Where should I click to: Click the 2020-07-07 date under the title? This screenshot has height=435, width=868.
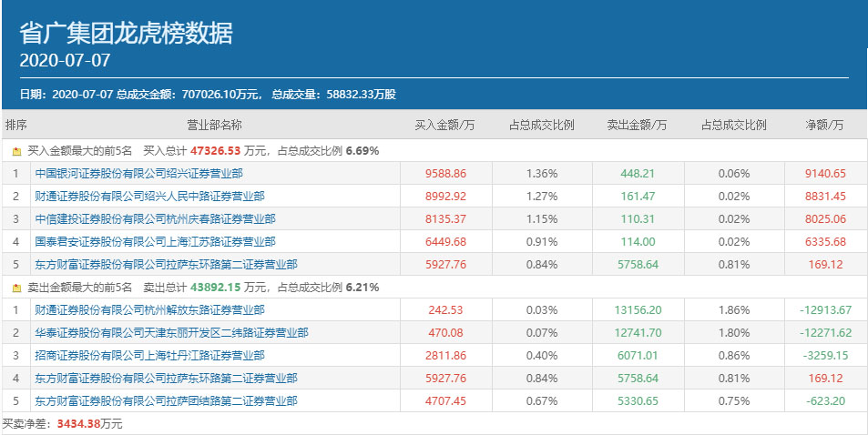(65, 62)
